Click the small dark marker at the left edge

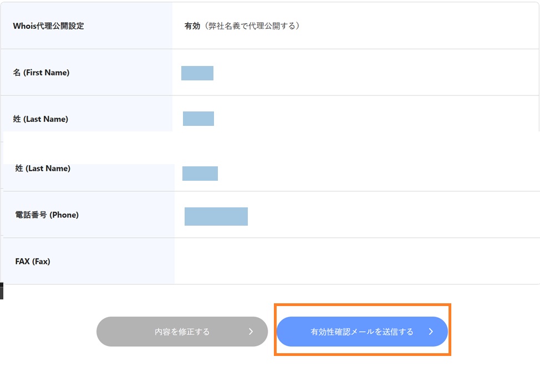[2, 291]
